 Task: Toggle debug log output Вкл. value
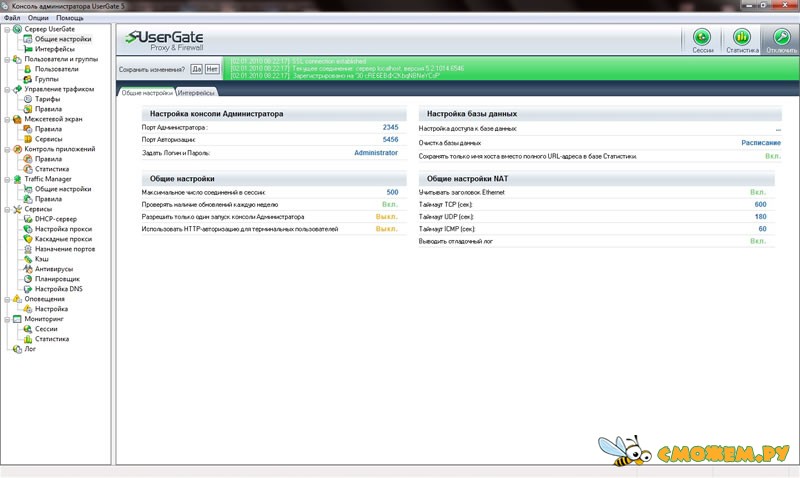758,241
